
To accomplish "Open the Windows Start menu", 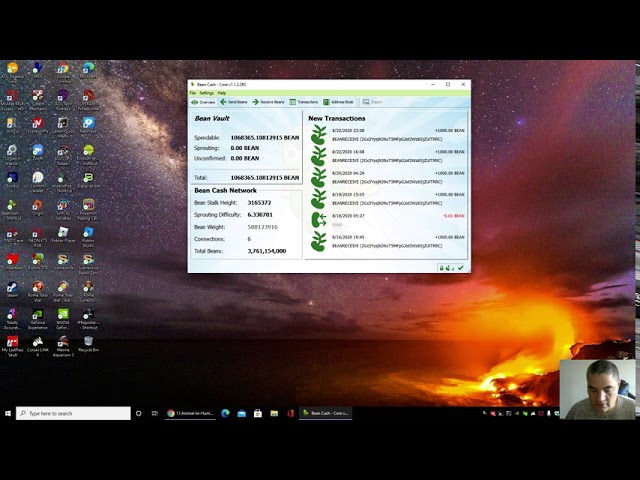I will point(8,413).
